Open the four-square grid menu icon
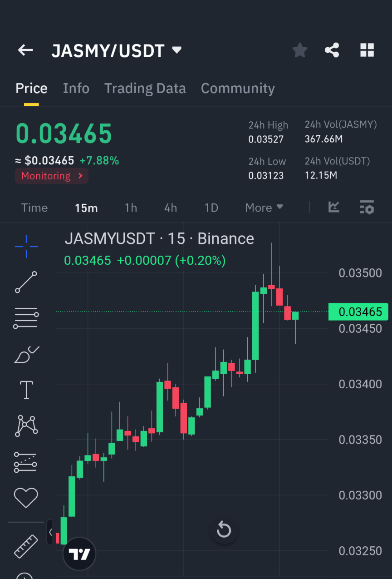The height and width of the screenshot is (579, 392). pyautogui.click(x=367, y=50)
